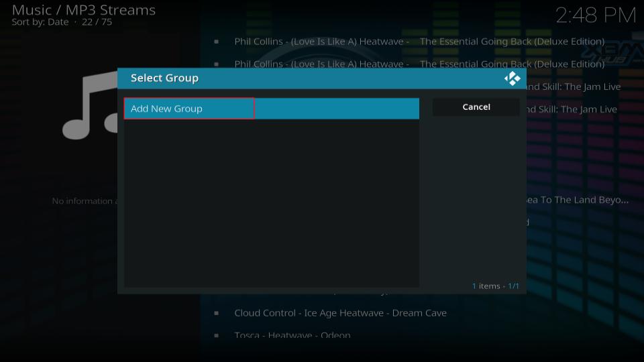Viewport: 644px width, 362px height.
Task: Click the bullet beside the first Phil Collins track
Action: 216,42
